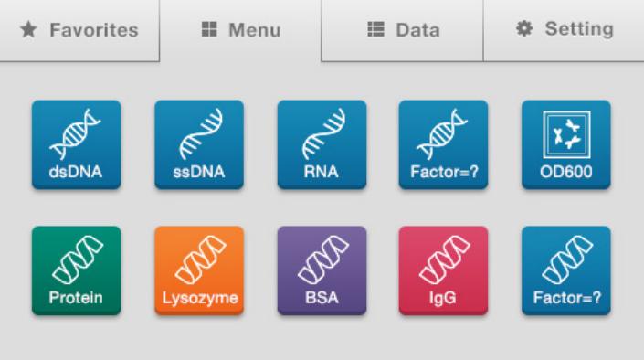Image resolution: width=644 pixels, height=360 pixels.
Task: Select the ssDNA measurement tile
Action: (199, 144)
